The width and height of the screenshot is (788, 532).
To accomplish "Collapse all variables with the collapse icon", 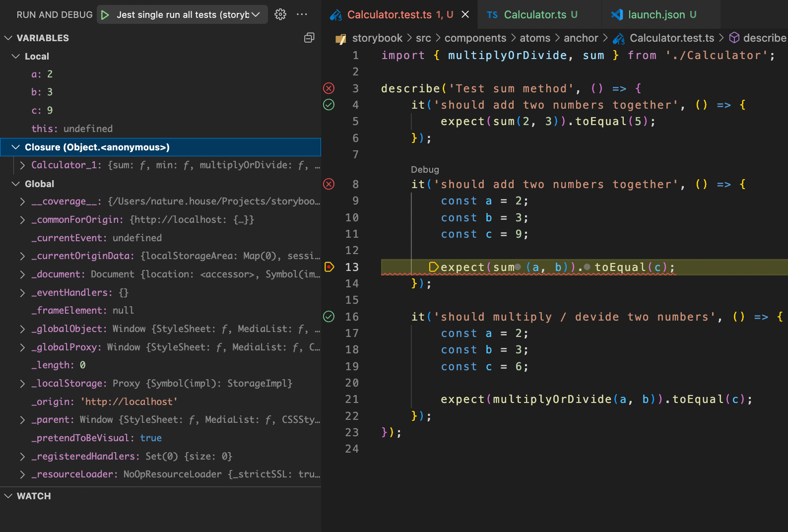I will [309, 38].
